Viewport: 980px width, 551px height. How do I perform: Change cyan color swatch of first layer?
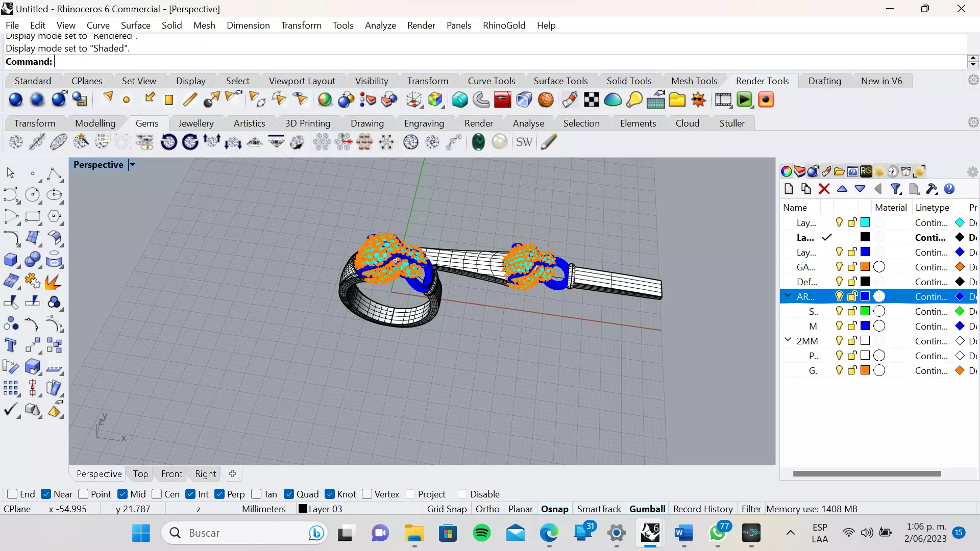865,222
